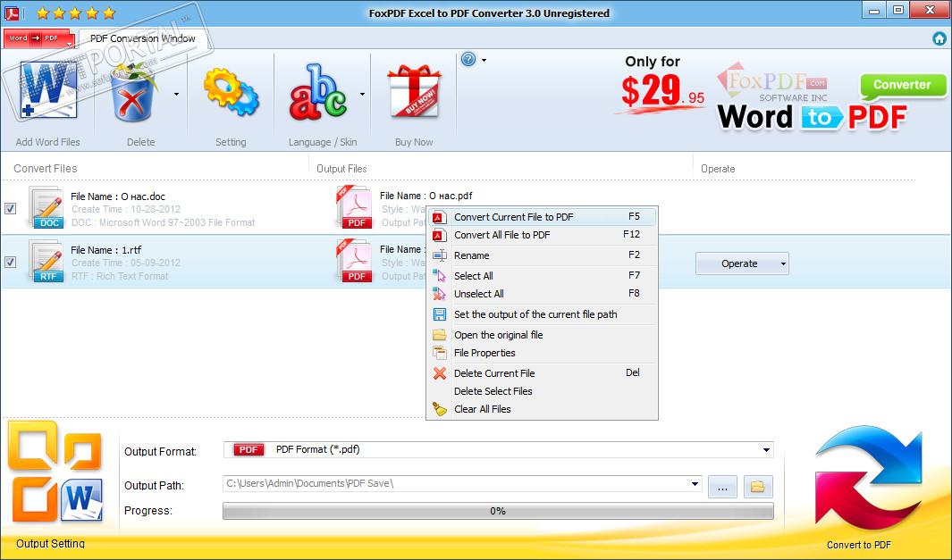Click Create Time : 10-28-2012 text
The image size is (952, 560).
coord(126,209)
